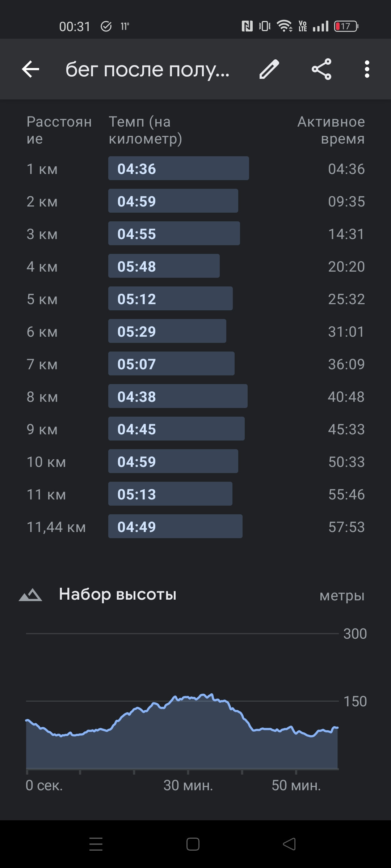Tap the share icon
The height and width of the screenshot is (868, 391).
tap(321, 69)
